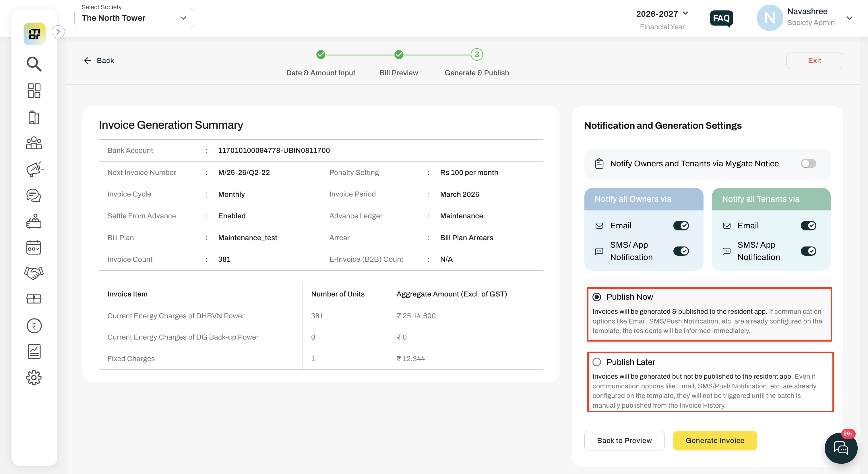Click 'Rs 100 per month' penalty value

coord(469,173)
